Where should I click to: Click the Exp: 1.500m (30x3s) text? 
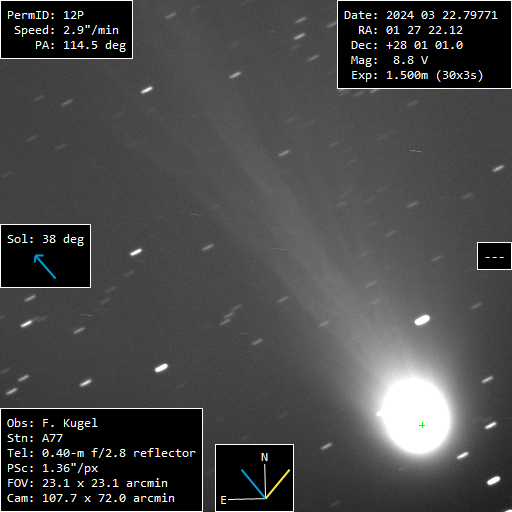(x=417, y=75)
